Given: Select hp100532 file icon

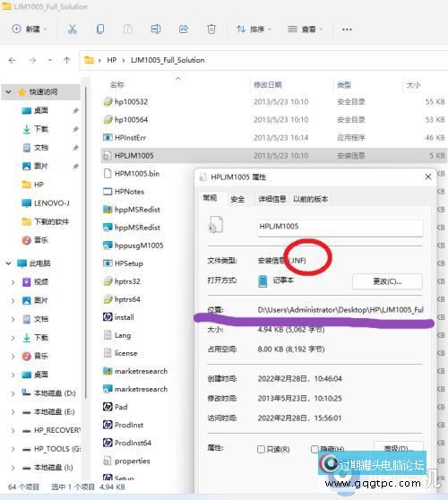Looking at the screenshot, I should point(108,102).
